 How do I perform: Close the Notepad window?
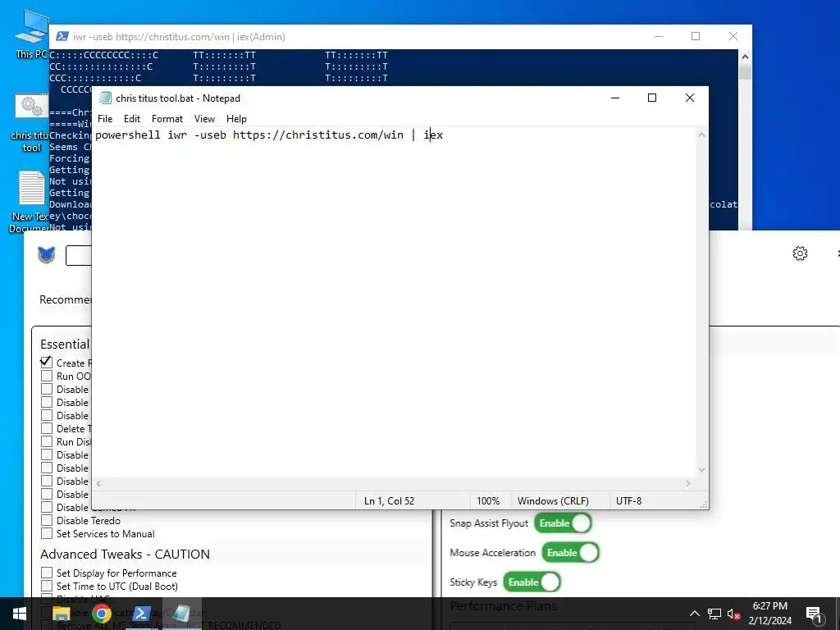click(x=690, y=98)
